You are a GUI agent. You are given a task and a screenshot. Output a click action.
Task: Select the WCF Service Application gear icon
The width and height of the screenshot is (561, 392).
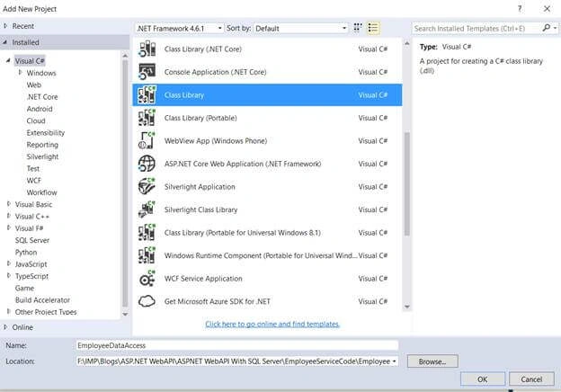[x=147, y=278]
